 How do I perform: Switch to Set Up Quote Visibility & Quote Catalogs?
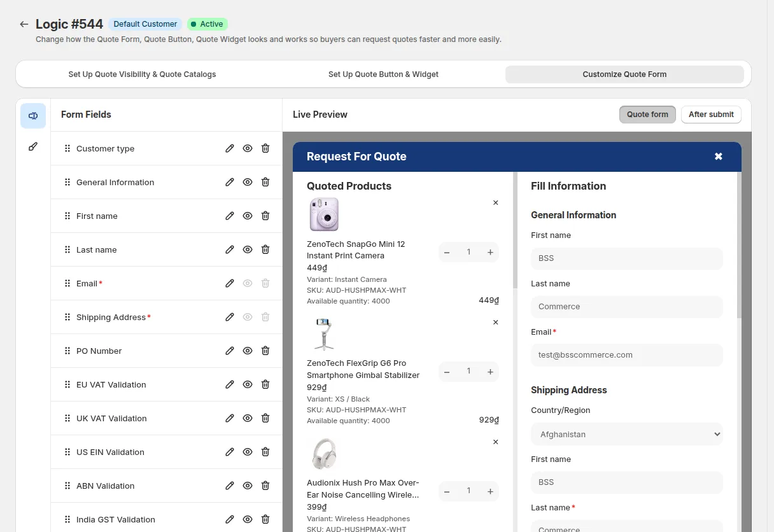click(x=142, y=74)
